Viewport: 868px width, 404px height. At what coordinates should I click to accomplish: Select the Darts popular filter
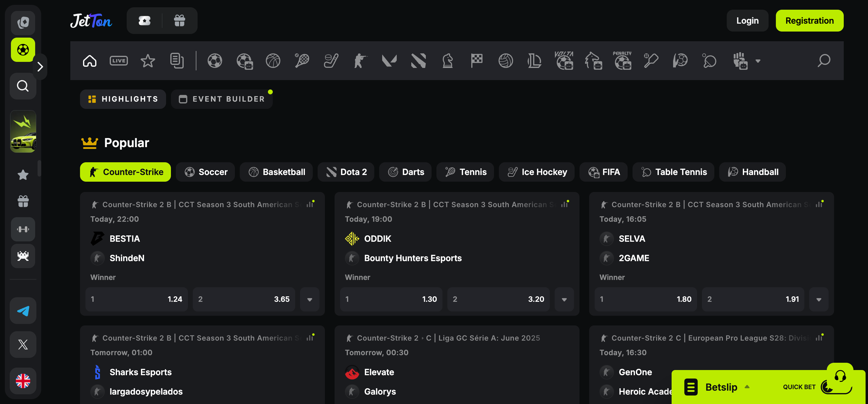[x=405, y=172]
